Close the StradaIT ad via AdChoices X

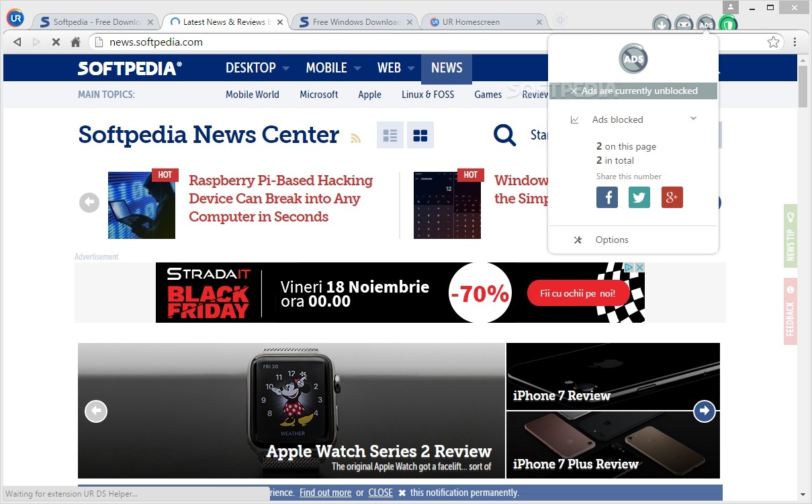coord(639,267)
